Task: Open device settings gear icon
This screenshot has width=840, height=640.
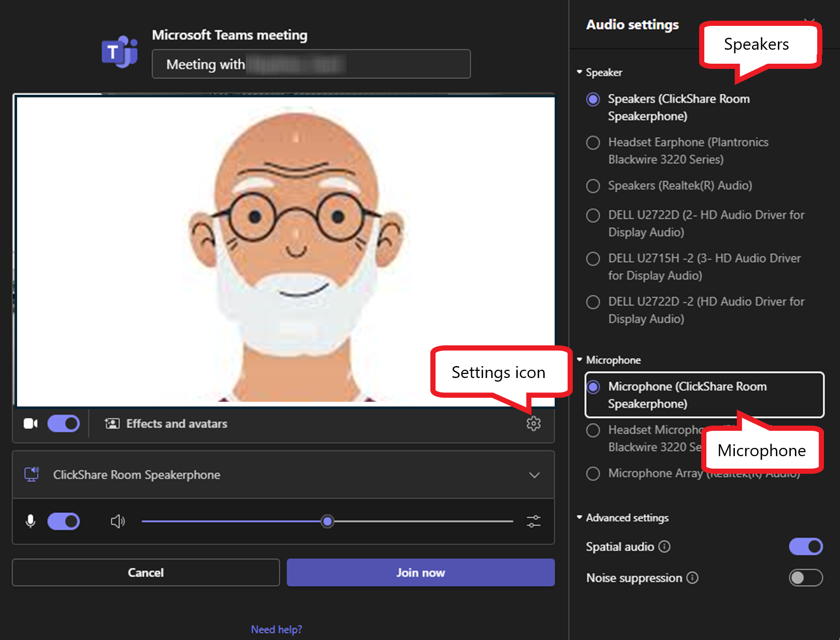Action: 533,424
